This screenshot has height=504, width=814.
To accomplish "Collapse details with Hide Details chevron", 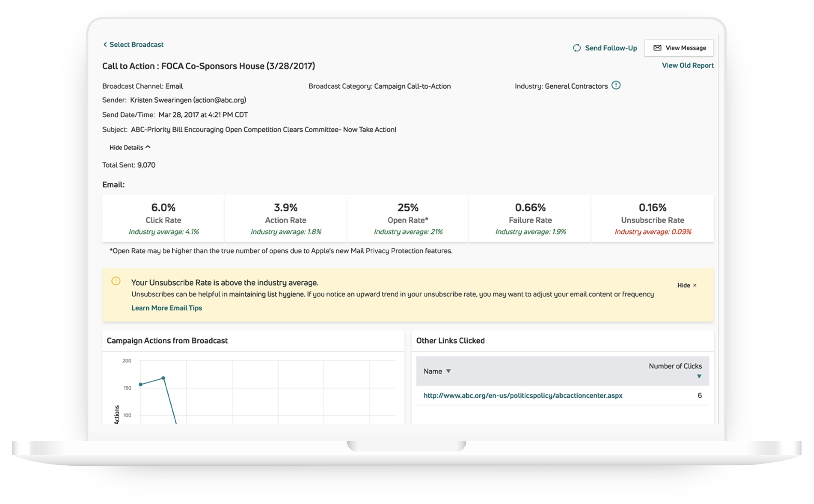I will (x=148, y=147).
